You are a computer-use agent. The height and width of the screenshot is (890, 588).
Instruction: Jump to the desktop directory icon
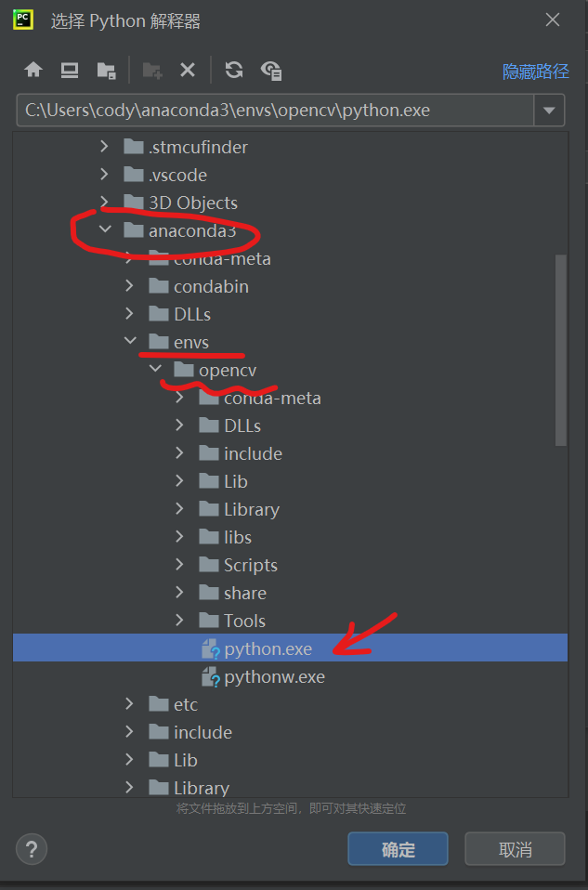pyautogui.click(x=70, y=70)
